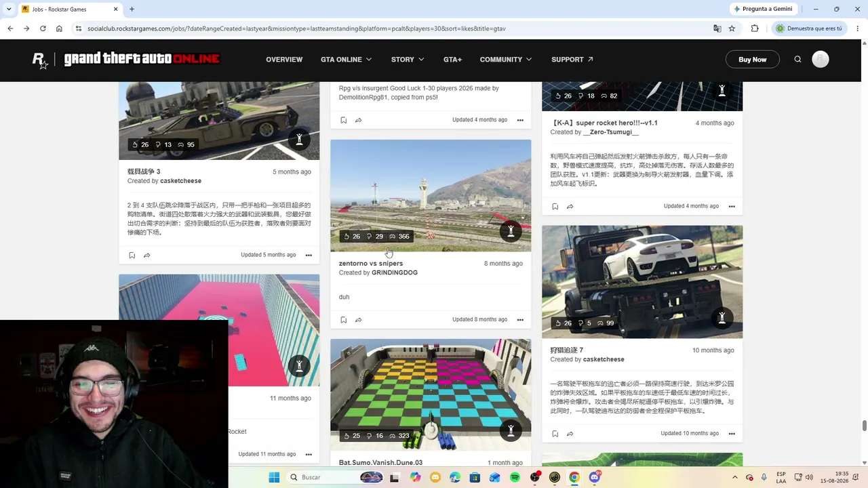The height and width of the screenshot is (488, 868).
Task: Click Demuestra que eres tú profile button
Action: click(x=809, y=28)
